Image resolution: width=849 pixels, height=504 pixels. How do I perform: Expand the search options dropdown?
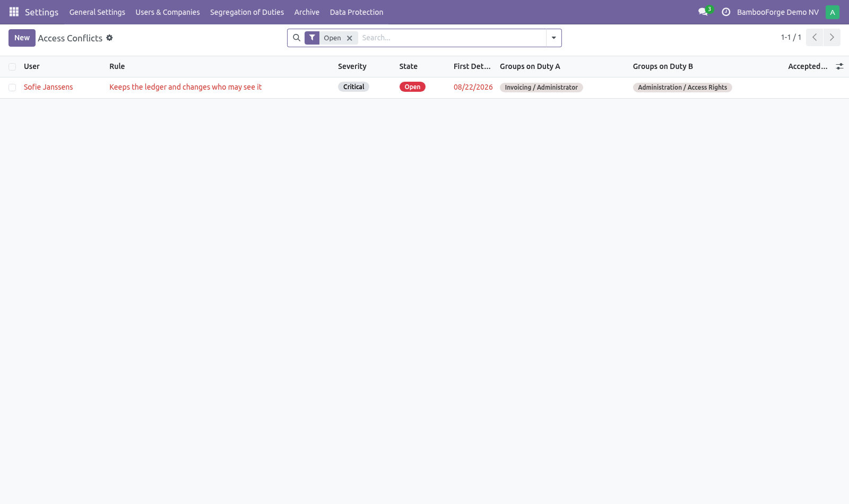(553, 38)
